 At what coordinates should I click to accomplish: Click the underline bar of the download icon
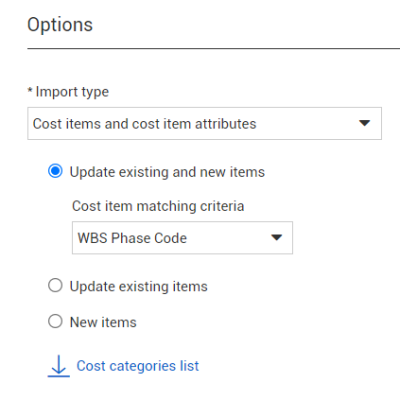coord(59,376)
